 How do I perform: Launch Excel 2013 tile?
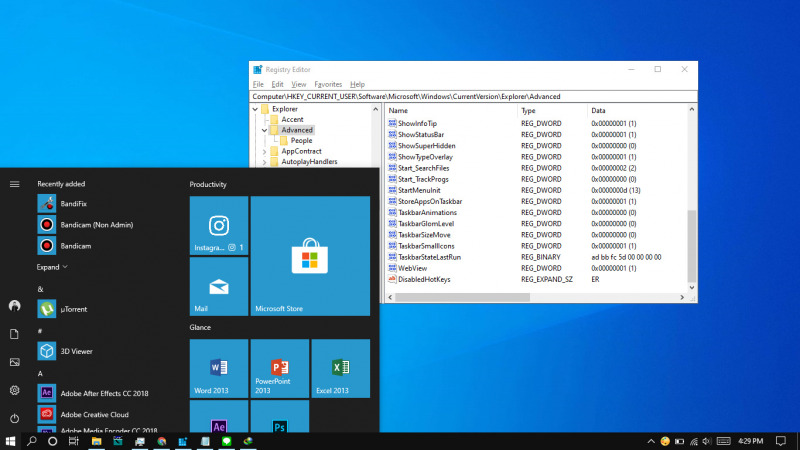(341, 368)
